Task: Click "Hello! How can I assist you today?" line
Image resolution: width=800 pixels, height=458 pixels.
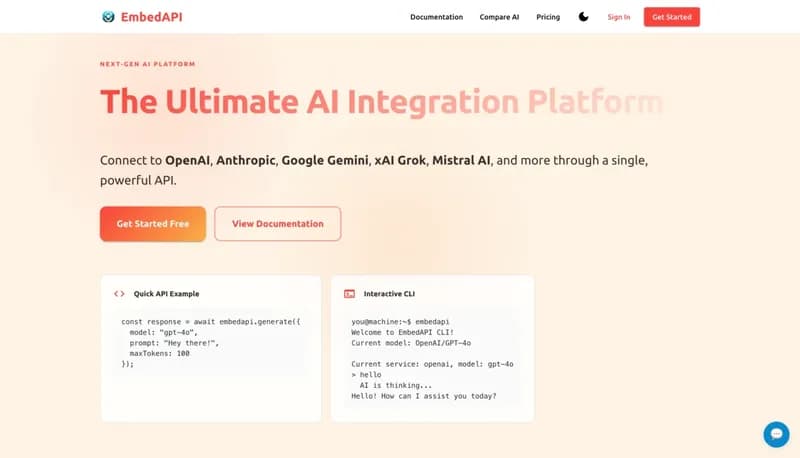Action: (x=423, y=396)
